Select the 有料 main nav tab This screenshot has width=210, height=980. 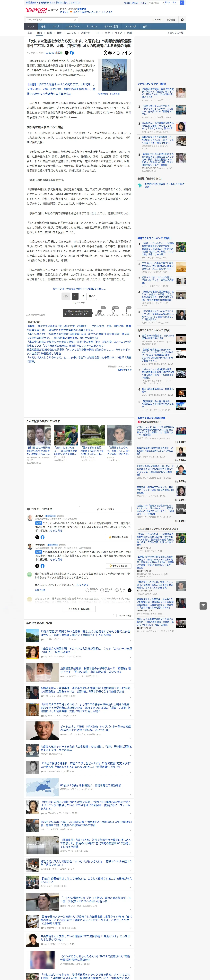(145, 27)
